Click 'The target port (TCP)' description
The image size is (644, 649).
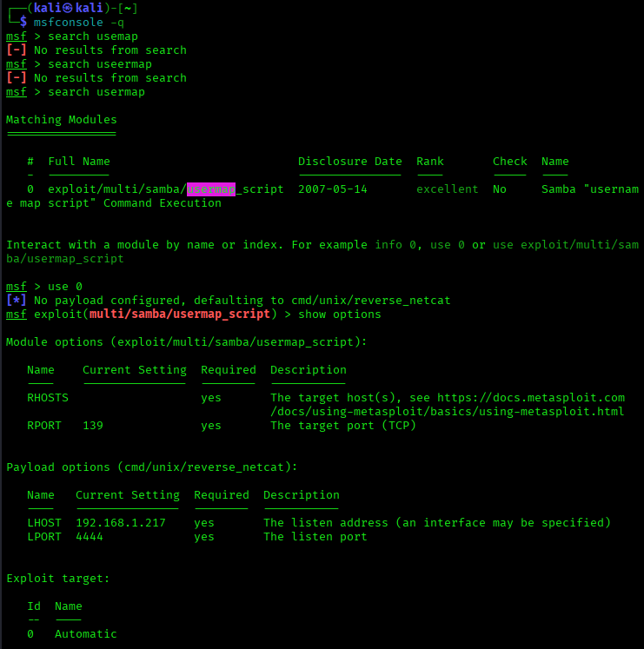(x=343, y=426)
